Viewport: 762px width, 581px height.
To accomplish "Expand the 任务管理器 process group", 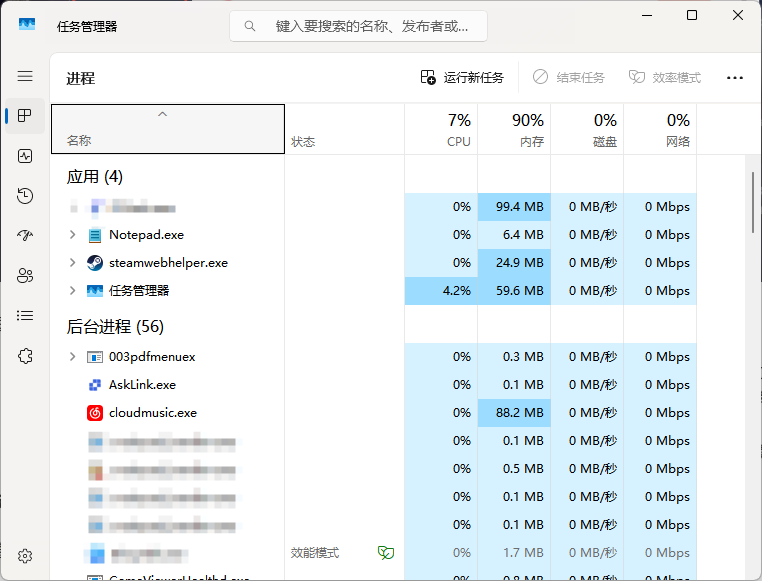I will pos(72,291).
